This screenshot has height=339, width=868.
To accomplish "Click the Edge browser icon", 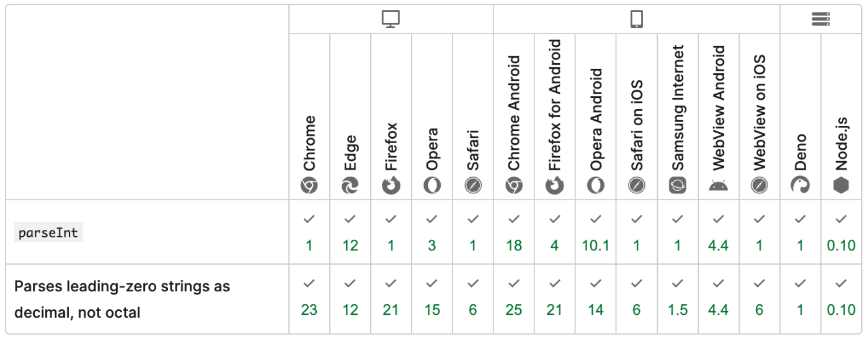I will point(350,185).
